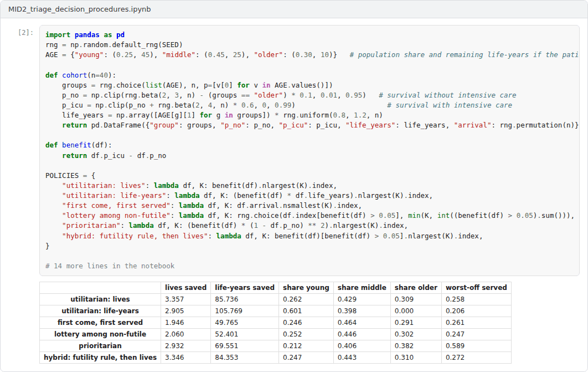
Task: Click the 'worst-off served' column header
Action: [x=476, y=288]
